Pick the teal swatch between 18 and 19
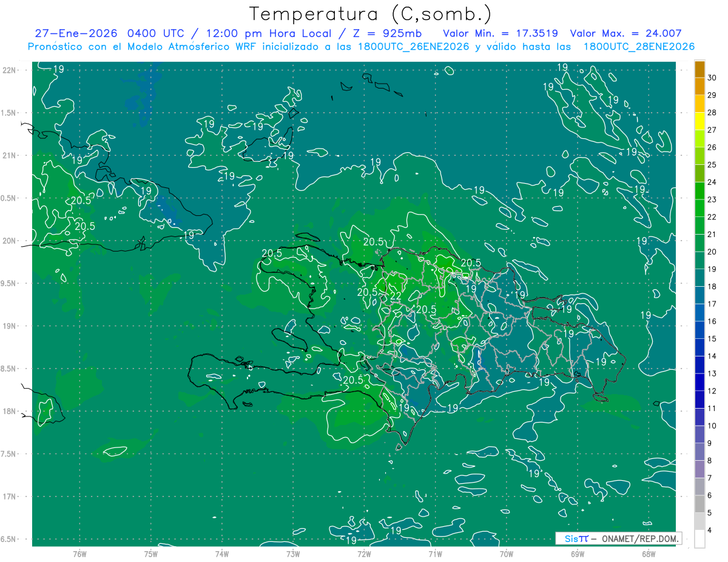728x562 pixels. coord(699,278)
